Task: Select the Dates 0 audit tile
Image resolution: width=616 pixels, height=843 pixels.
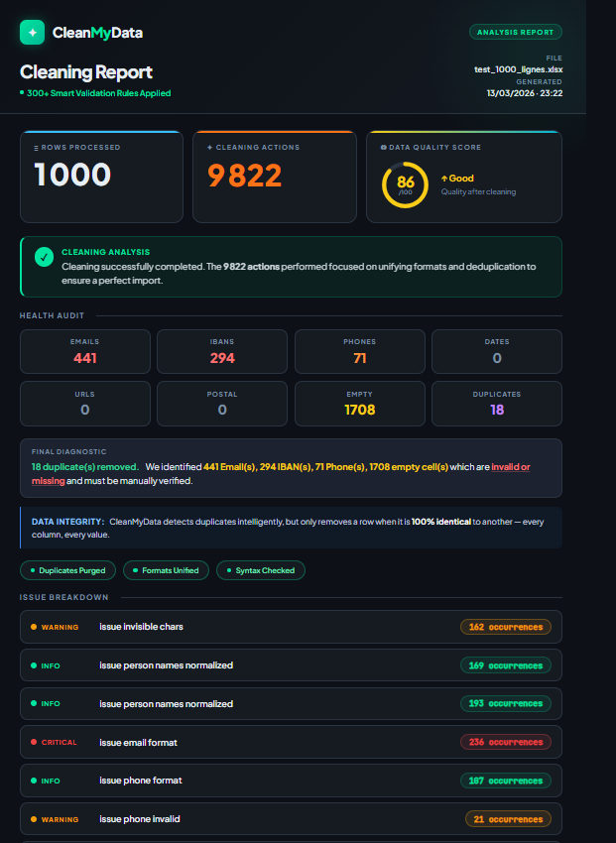Action: pos(497,351)
